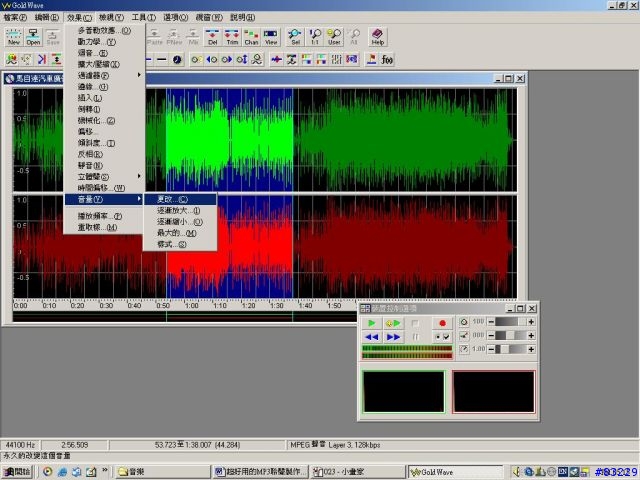Choose 反相 (Invert) from the effects menu
The height and width of the screenshot is (480, 640).
pos(104,154)
